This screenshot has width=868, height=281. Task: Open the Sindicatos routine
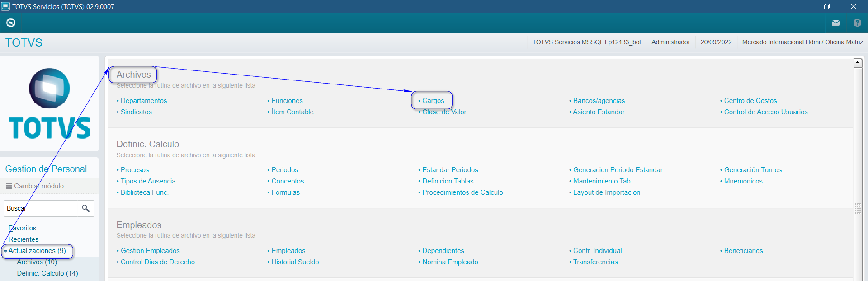[136, 112]
